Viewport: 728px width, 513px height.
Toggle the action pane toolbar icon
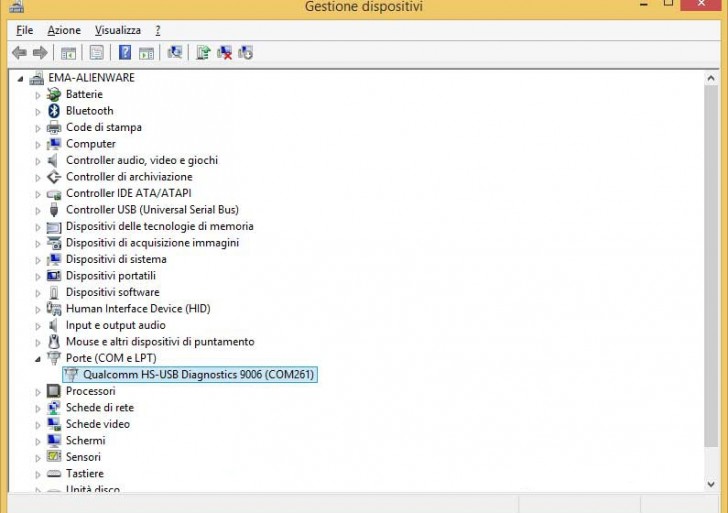click(x=146, y=53)
